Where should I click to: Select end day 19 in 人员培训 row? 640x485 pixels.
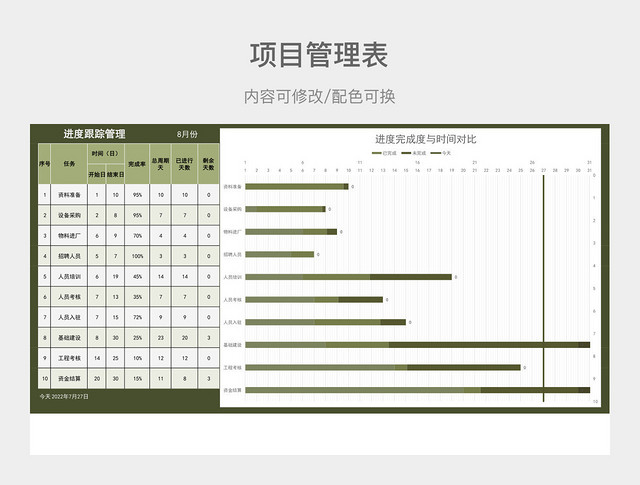click(116, 276)
